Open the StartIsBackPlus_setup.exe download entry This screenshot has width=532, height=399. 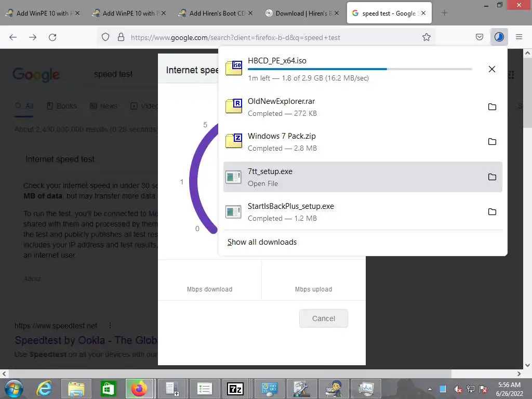(x=363, y=212)
